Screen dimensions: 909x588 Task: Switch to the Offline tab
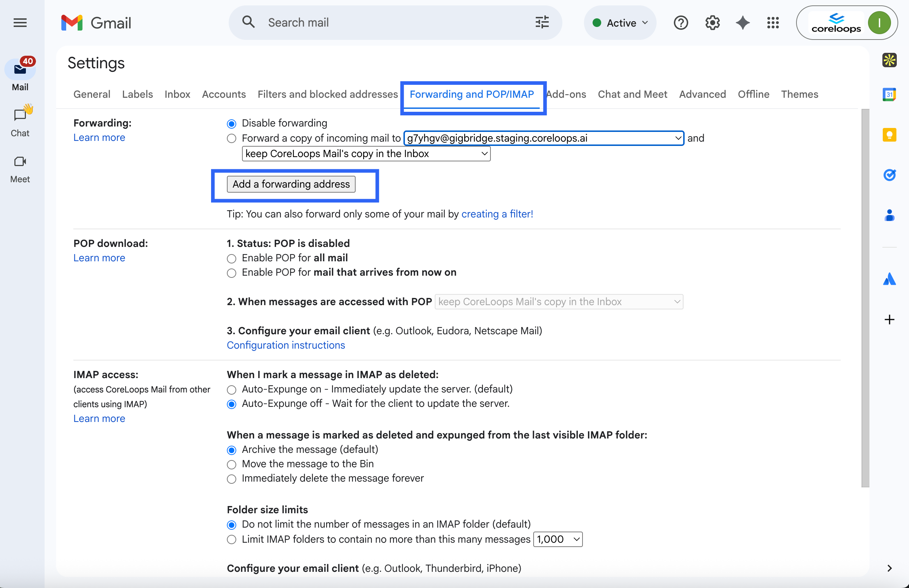pos(753,94)
